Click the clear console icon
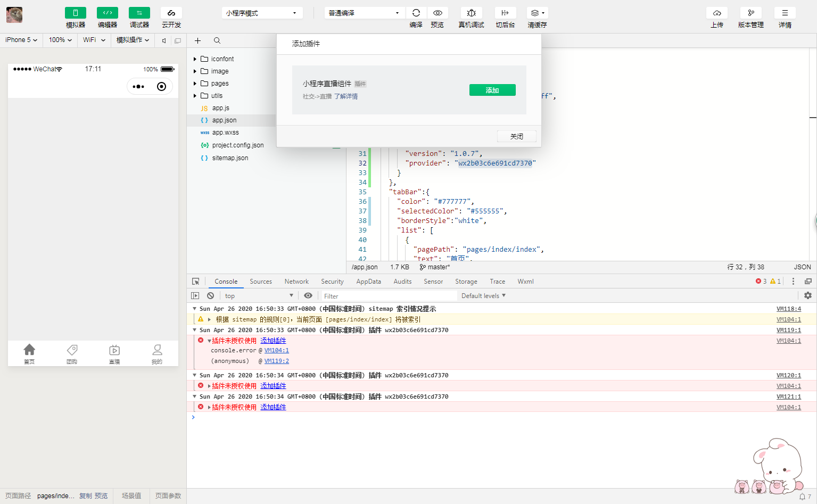Image resolution: width=817 pixels, height=504 pixels. click(211, 296)
